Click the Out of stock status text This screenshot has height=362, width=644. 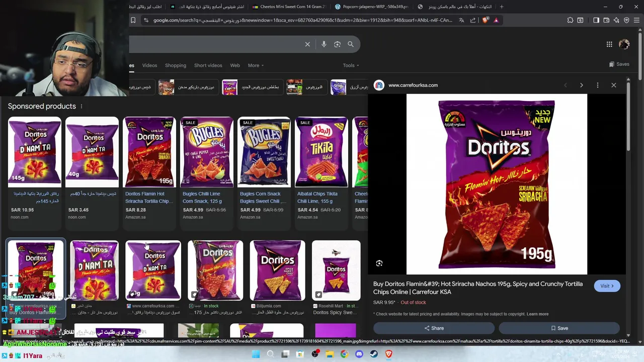(x=413, y=303)
